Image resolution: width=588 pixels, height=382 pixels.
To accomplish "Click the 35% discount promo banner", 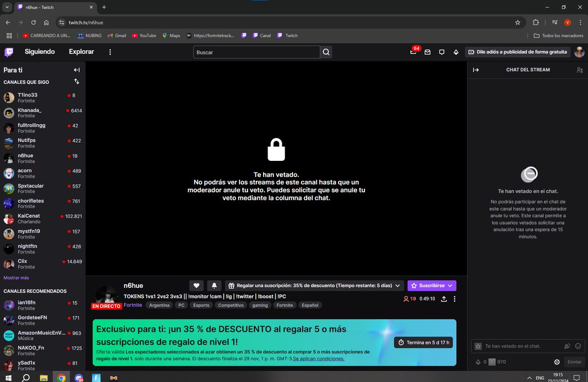I will (274, 342).
